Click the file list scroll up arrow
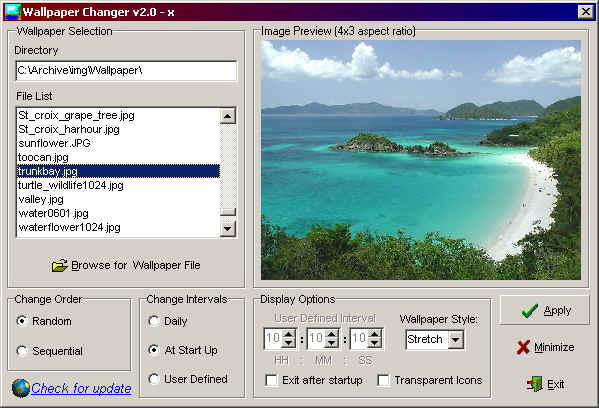Image resolution: width=599 pixels, height=408 pixels. pos(228,116)
